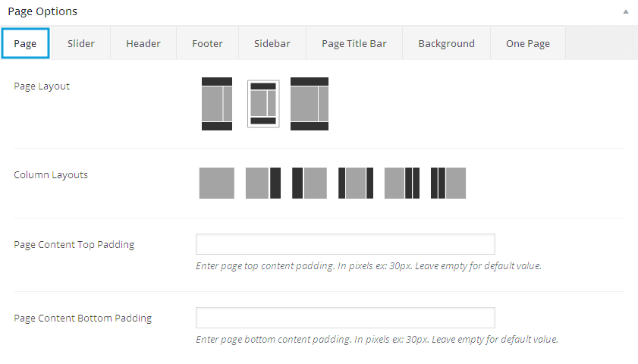
Task: Pick the two left sidebars column layout
Action: pyautogui.click(x=448, y=183)
